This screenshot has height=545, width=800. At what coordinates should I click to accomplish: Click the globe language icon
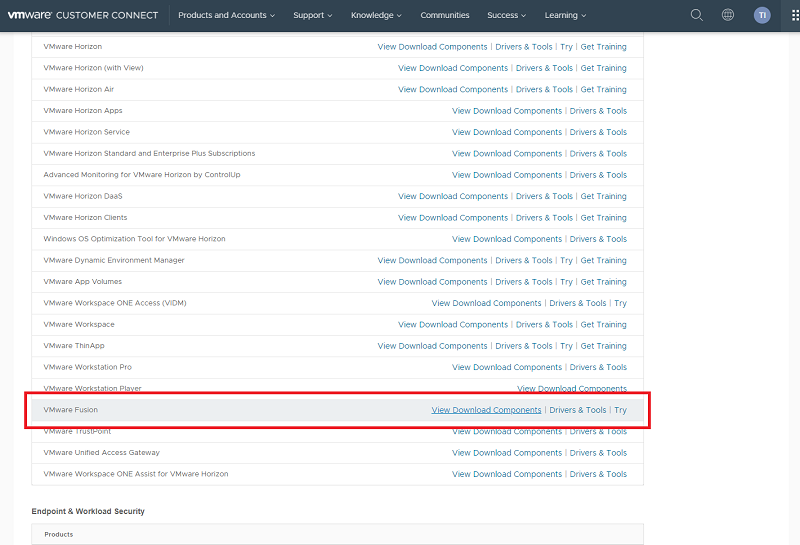728,15
